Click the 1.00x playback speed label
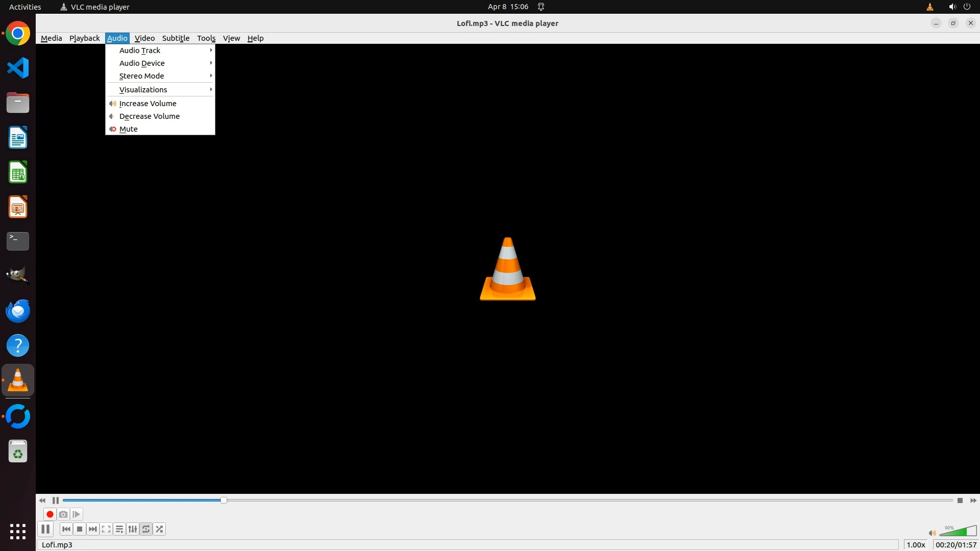 pos(916,544)
